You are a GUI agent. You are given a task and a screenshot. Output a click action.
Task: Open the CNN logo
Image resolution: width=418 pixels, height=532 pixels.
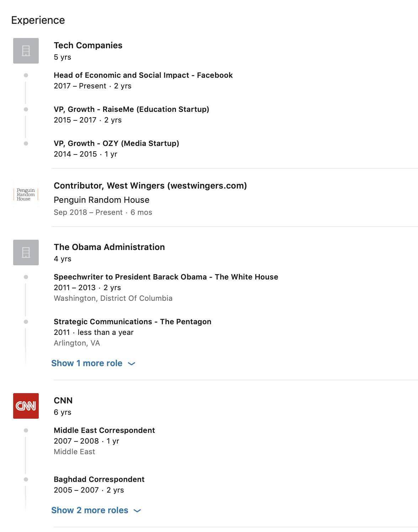click(x=26, y=406)
